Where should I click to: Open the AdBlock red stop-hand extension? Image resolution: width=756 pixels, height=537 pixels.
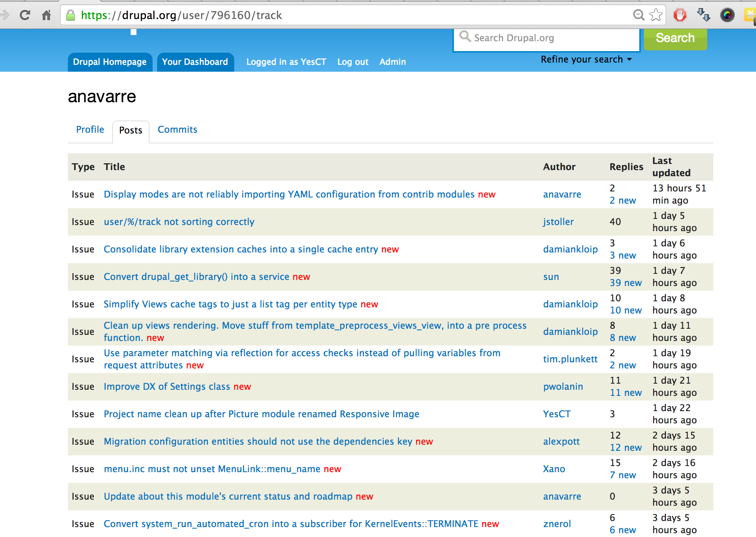[x=680, y=15]
